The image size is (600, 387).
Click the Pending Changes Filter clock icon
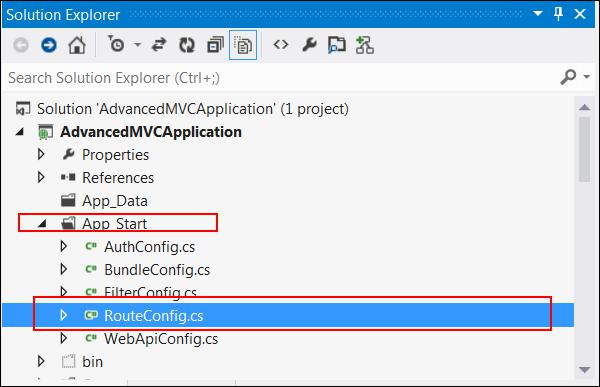click(116, 44)
